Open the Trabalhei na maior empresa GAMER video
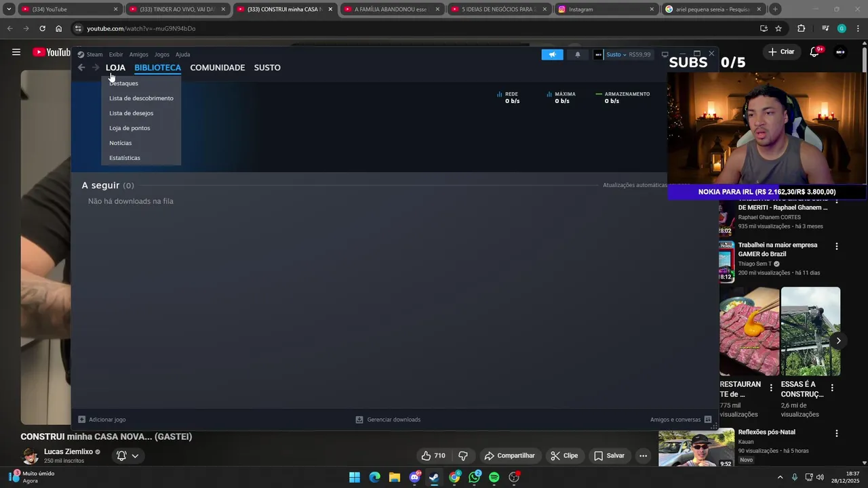The width and height of the screenshot is (868, 488). 778,249
